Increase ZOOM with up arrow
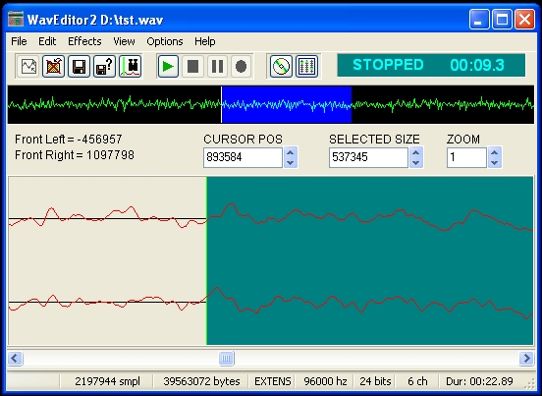542x396 pixels. coord(495,152)
